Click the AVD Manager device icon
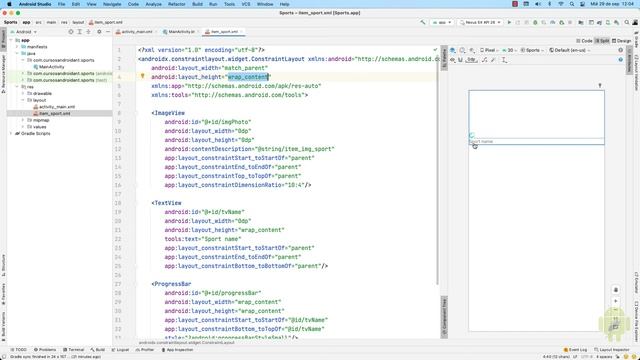 tap(608, 22)
